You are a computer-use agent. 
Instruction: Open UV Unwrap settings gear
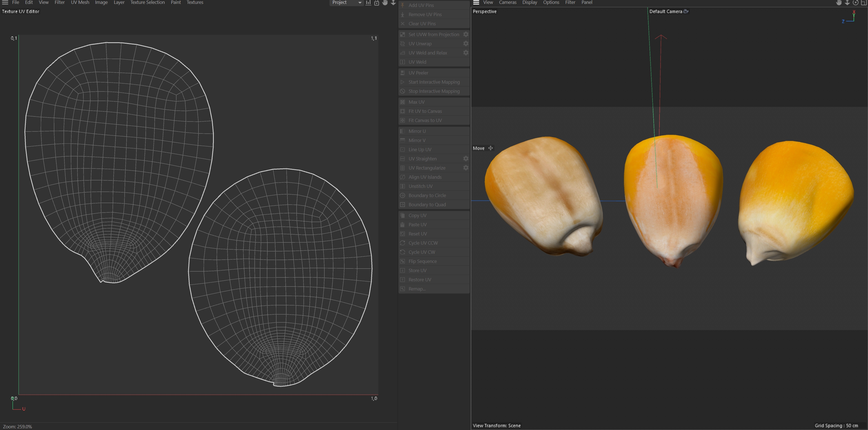[x=466, y=44]
